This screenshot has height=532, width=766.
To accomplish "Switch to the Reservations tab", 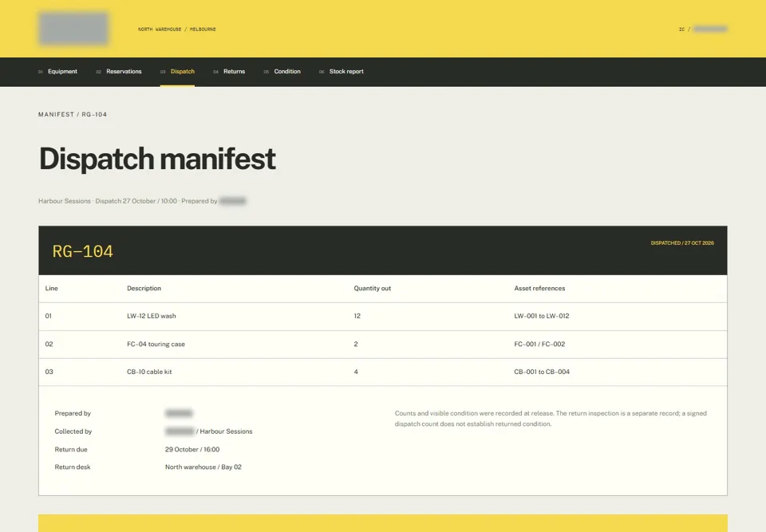I will tap(119, 71).
